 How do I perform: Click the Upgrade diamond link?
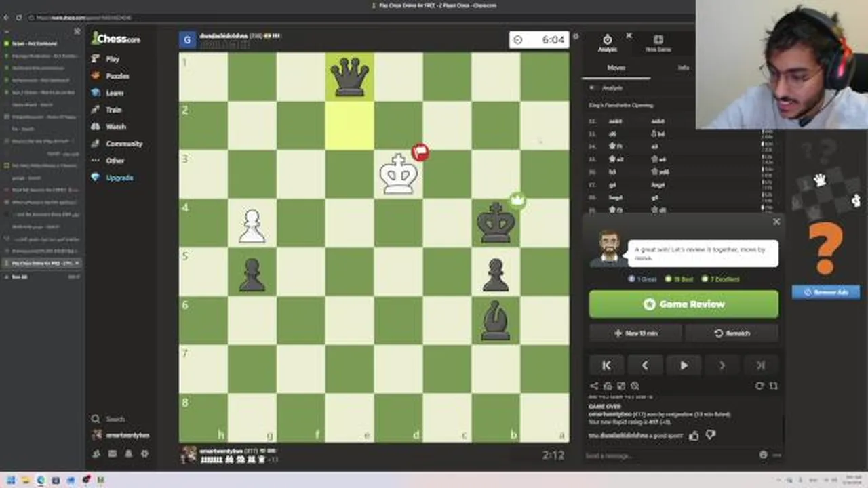pos(113,178)
